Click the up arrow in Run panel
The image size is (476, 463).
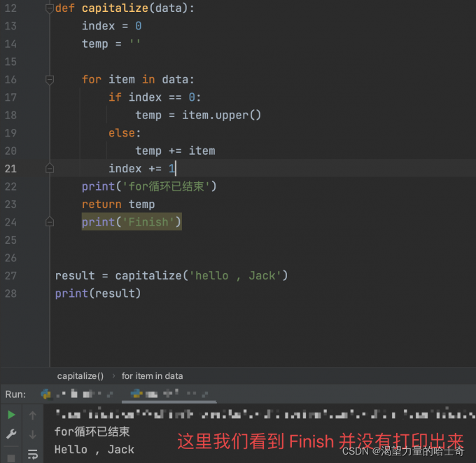pos(32,415)
